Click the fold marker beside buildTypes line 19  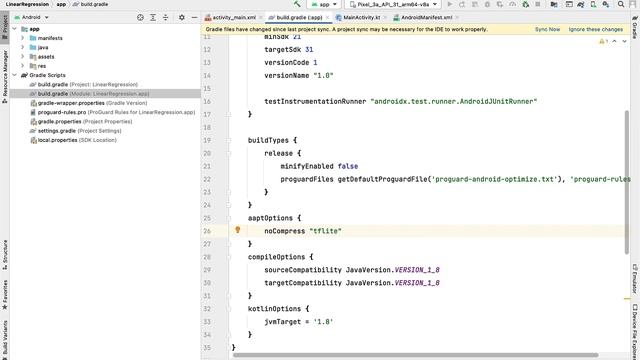229,140
